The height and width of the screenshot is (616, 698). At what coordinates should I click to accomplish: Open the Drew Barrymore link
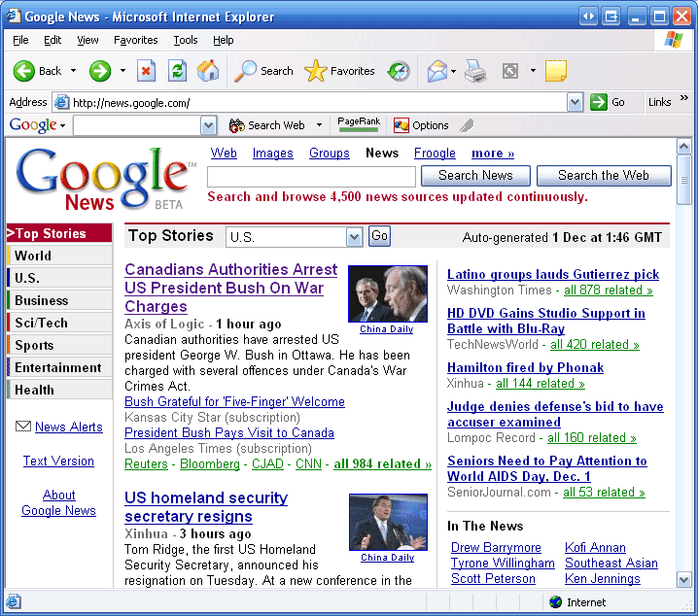tap(496, 548)
